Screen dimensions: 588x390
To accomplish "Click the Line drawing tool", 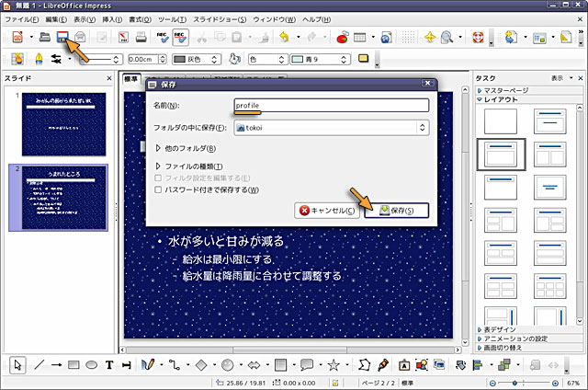I will pyautogui.click(x=39, y=365).
